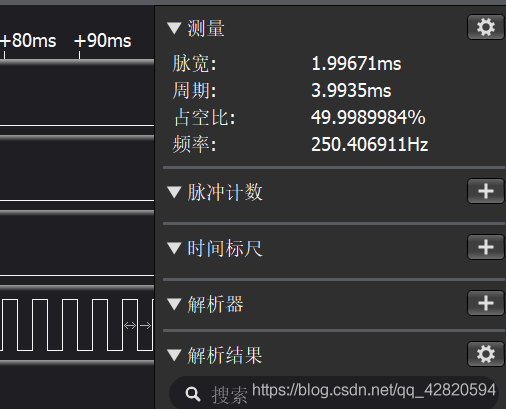Screen dimensions: 506x409
Task: Add a new 解析器 protocol analyzer
Action: point(486,303)
